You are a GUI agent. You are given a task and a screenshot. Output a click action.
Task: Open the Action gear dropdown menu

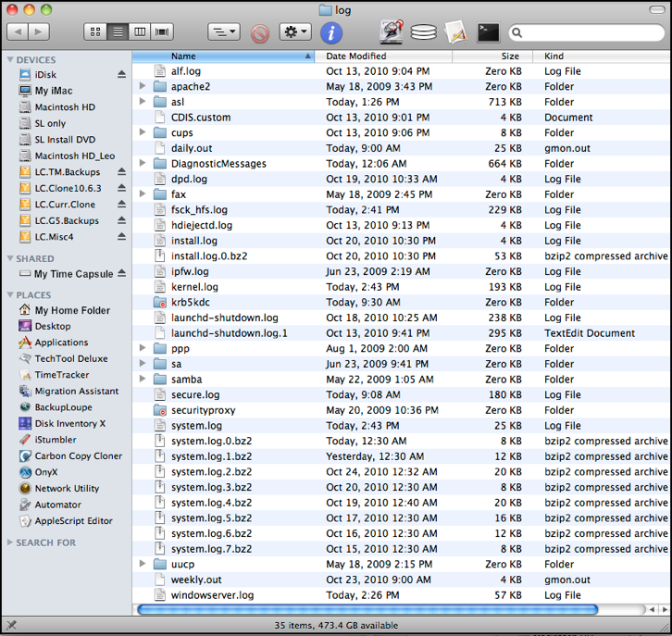(x=295, y=32)
